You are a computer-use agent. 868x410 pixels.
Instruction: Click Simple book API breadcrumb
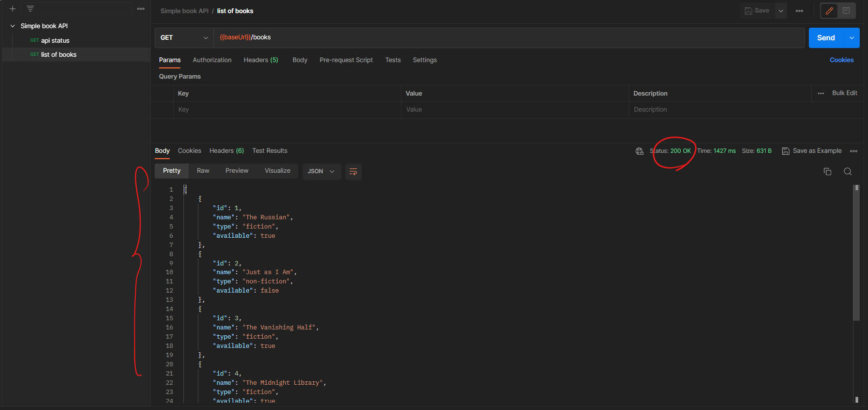pos(184,11)
